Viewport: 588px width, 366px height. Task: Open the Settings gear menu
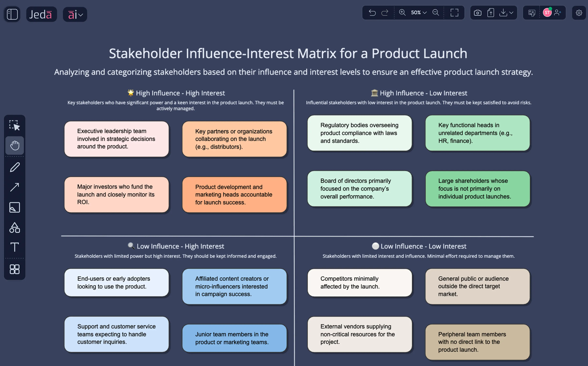(579, 13)
